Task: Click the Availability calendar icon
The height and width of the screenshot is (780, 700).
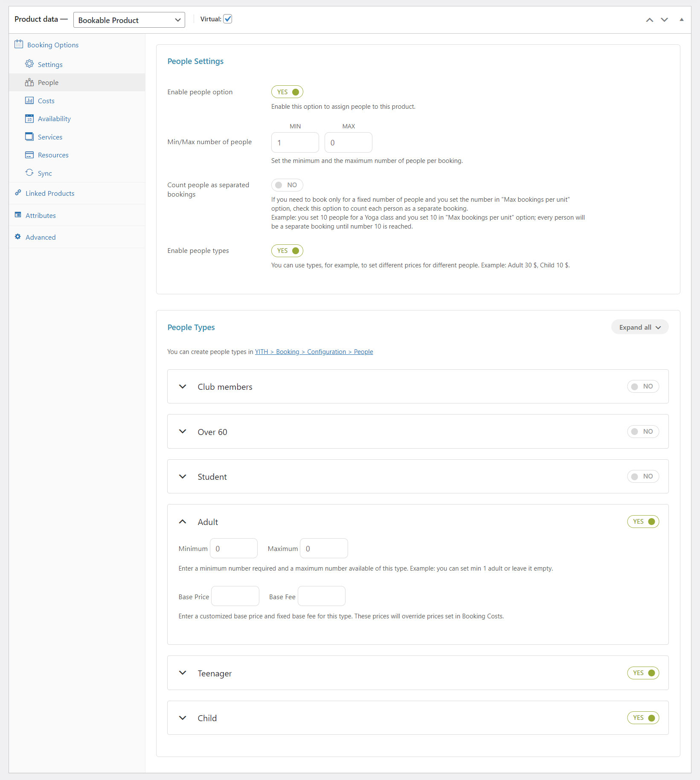Action: pyautogui.click(x=29, y=119)
